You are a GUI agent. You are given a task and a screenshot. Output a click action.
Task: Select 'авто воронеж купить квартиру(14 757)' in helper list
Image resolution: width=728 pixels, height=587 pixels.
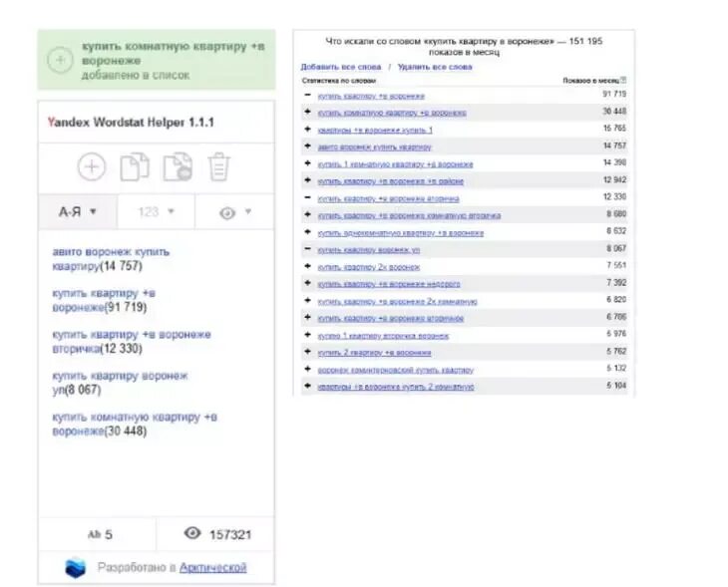click(111, 259)
